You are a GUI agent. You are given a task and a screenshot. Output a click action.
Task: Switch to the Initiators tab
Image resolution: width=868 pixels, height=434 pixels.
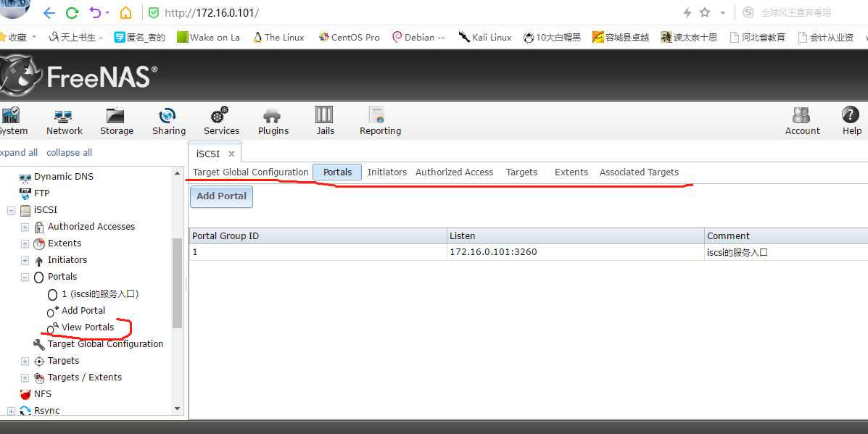click(x=387, y=172)
